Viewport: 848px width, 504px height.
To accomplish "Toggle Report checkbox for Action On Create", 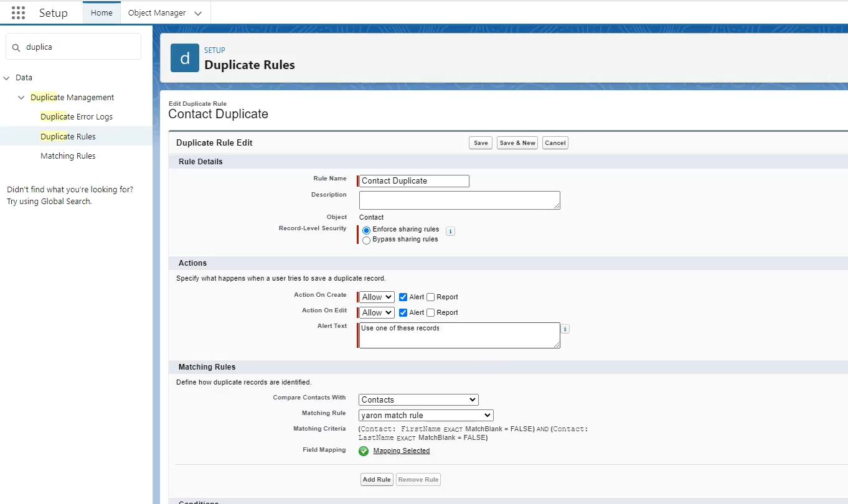I will [430, 297].
